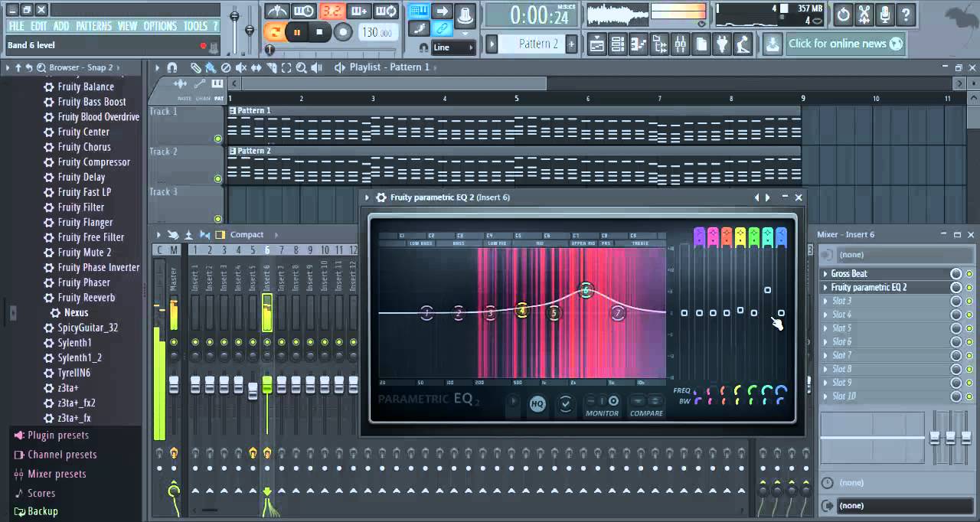This screenshot has width=980, height=522.
Task: Enable loop recording
Action: [x=387, y=11]
